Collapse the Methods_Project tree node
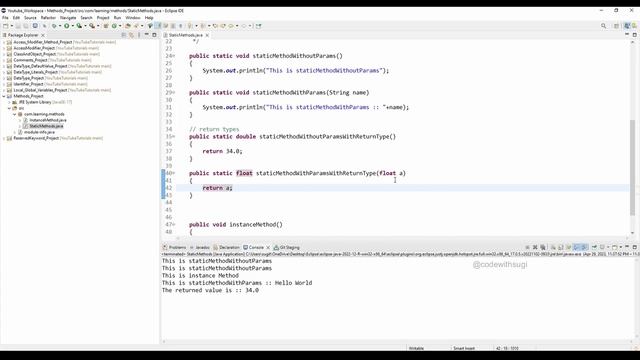Screen dimensions: 640x360 pos(4,96)
